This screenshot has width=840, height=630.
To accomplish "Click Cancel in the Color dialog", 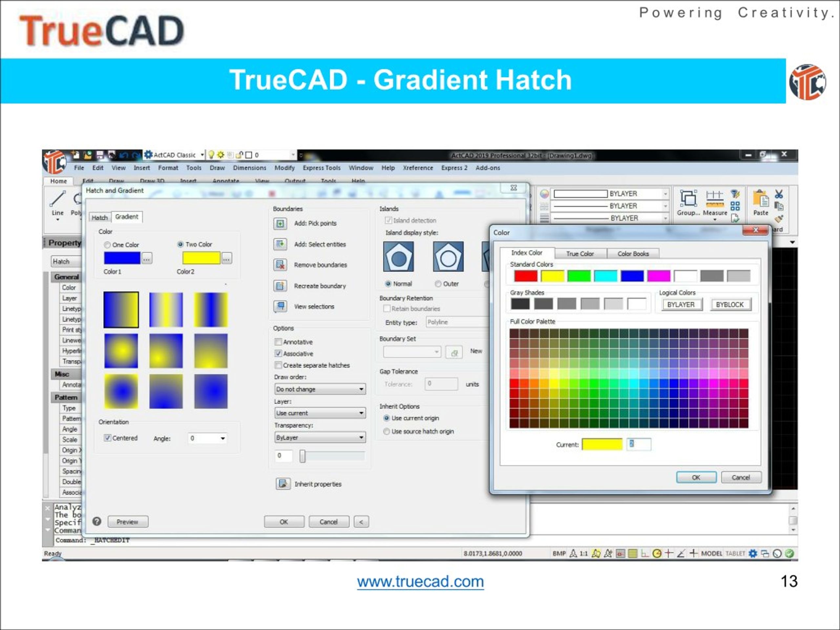I will 741,477.
